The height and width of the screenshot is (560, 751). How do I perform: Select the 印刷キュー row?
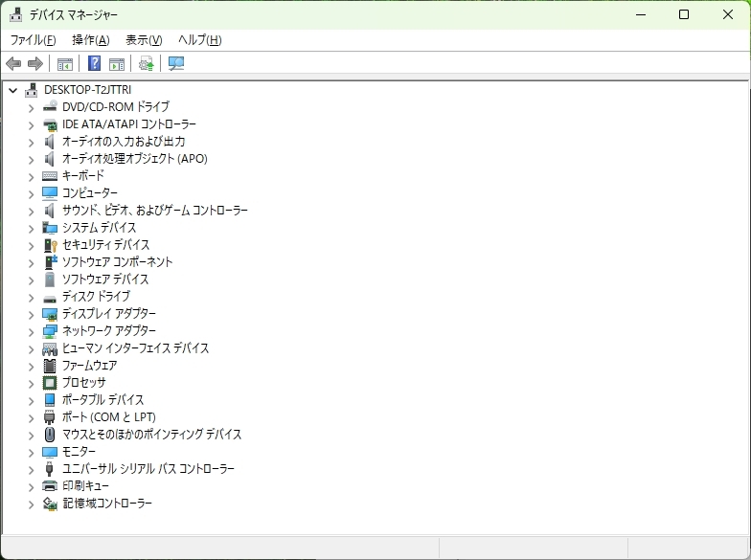tap(86, 486)
